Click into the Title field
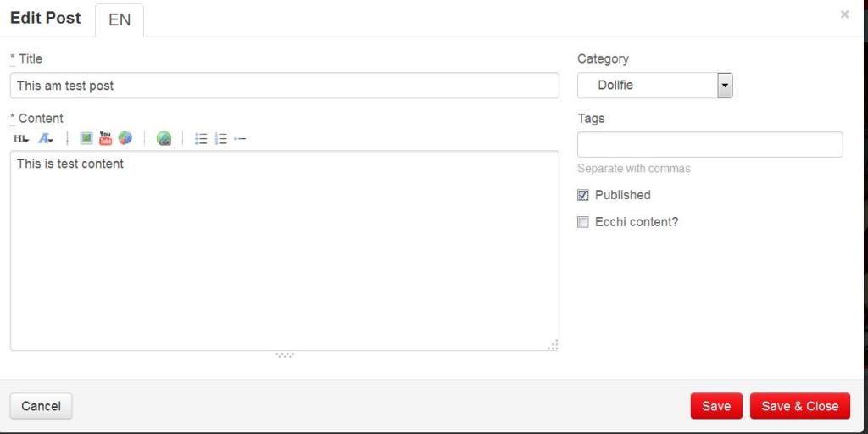The image size is (868, 434). [284, 86]
